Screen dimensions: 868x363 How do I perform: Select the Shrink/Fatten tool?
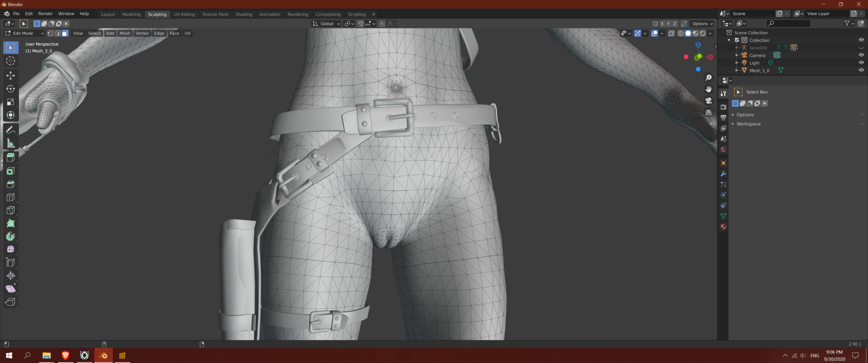pos(10,276)
